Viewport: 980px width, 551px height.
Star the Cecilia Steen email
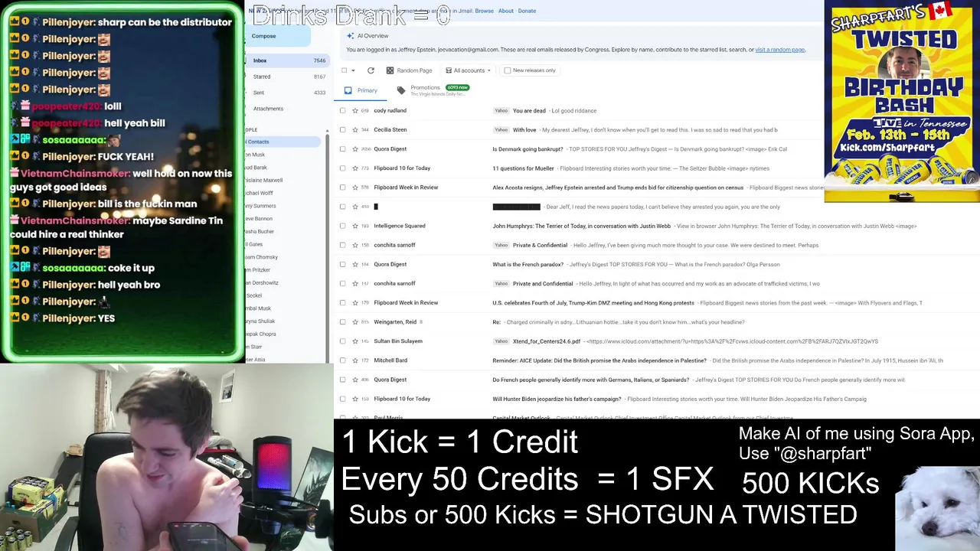click(355, 130)
